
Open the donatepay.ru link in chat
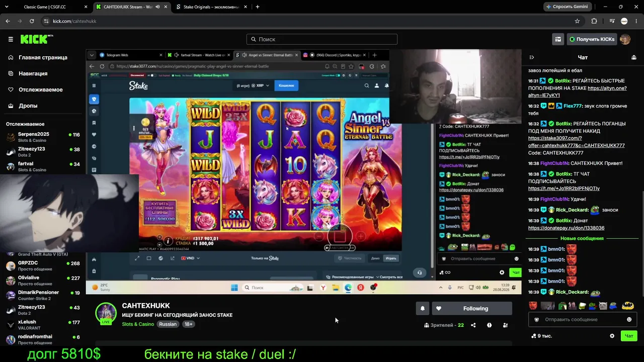click(566, 228)
